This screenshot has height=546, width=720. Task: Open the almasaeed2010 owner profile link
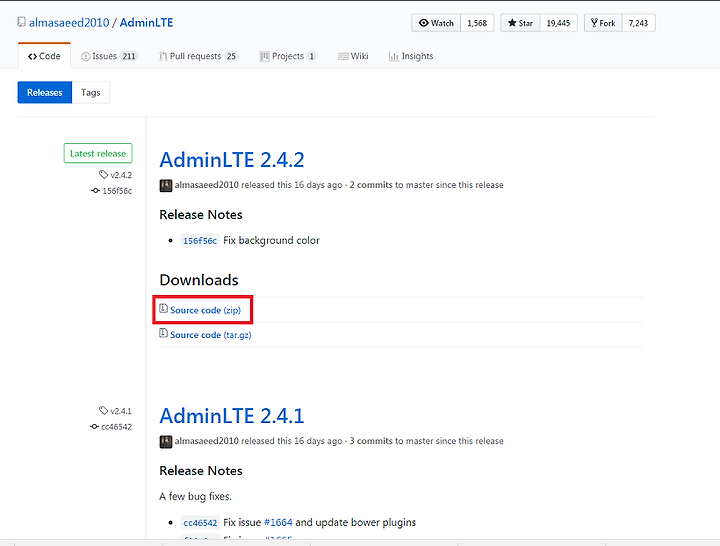[69, 23]
